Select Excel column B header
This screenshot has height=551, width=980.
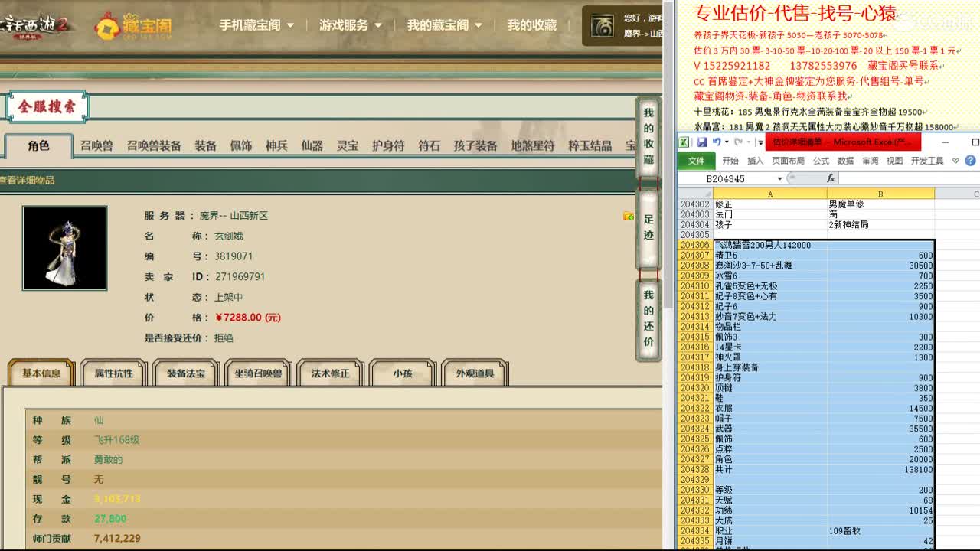tap(880, 194)
